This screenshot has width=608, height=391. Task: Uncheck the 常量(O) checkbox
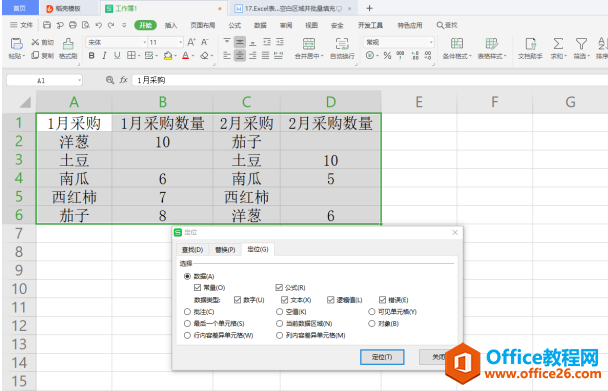point(197,287)
